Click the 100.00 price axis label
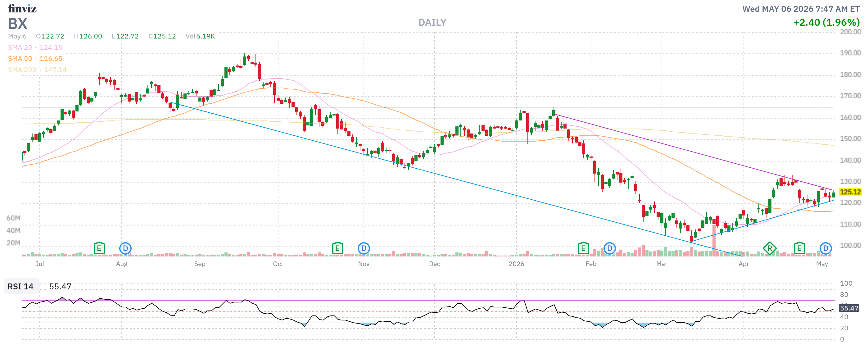868x349 pixels. pyautogui.click(x=850, y=246)
